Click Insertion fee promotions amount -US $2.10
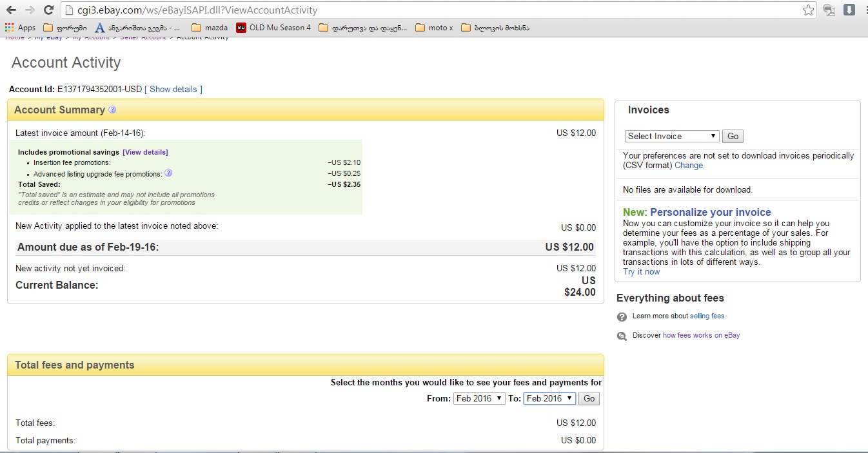Image resolution: width=868 pixels, height=453 pixels. pyautogui.click(x=344, y=162)
